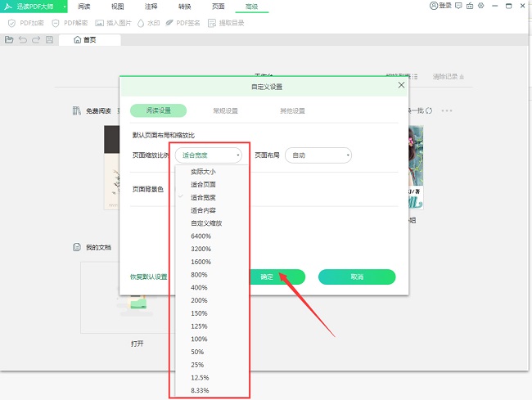Choose 适合内容 from zoom list
Screen dimensions: 532x400
[x=212, y=210]
